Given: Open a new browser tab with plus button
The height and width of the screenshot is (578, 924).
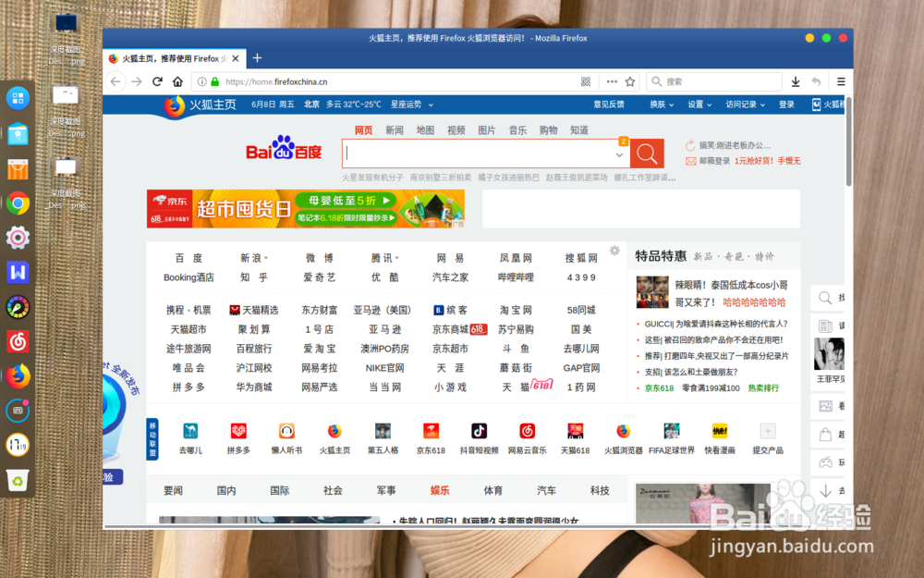Looking at the screenshot, I should pyautogui.click(x=257, y=57).
